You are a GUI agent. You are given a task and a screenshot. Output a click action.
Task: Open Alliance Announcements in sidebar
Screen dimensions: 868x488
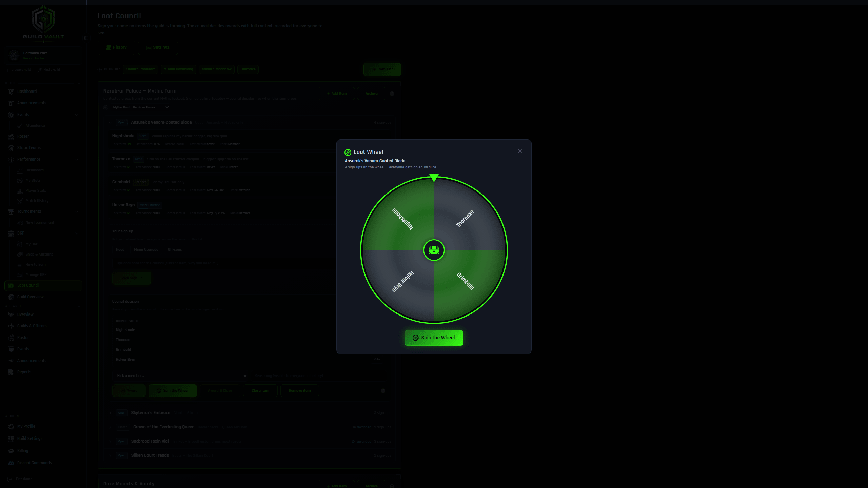(32, 361)
